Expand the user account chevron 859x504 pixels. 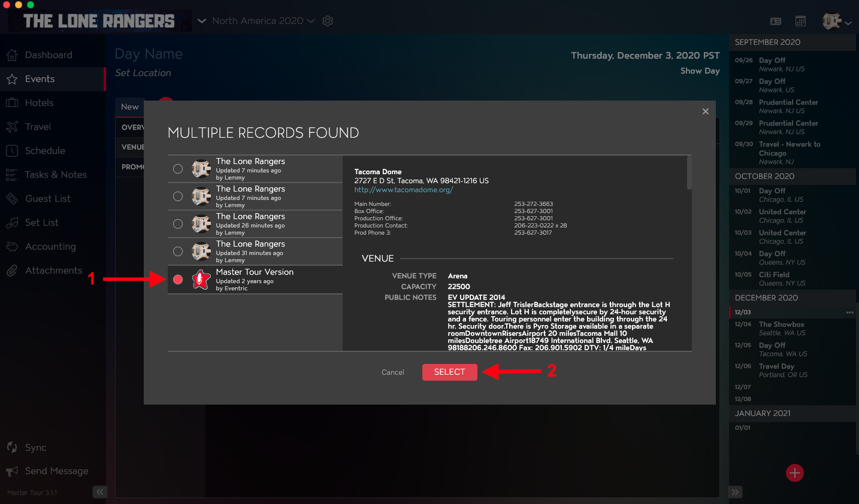848,23
